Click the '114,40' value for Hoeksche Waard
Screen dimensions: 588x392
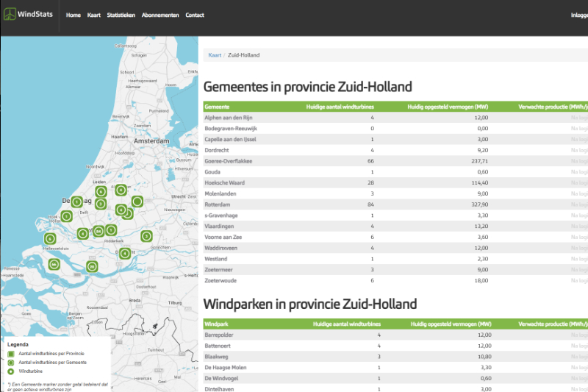tap(480, 183)
